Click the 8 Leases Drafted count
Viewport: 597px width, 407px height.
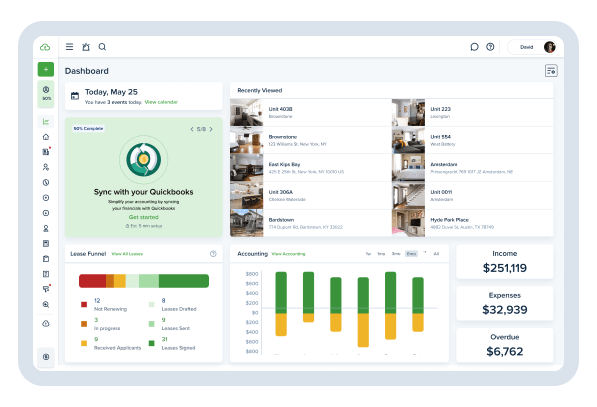tap(163, 300)
